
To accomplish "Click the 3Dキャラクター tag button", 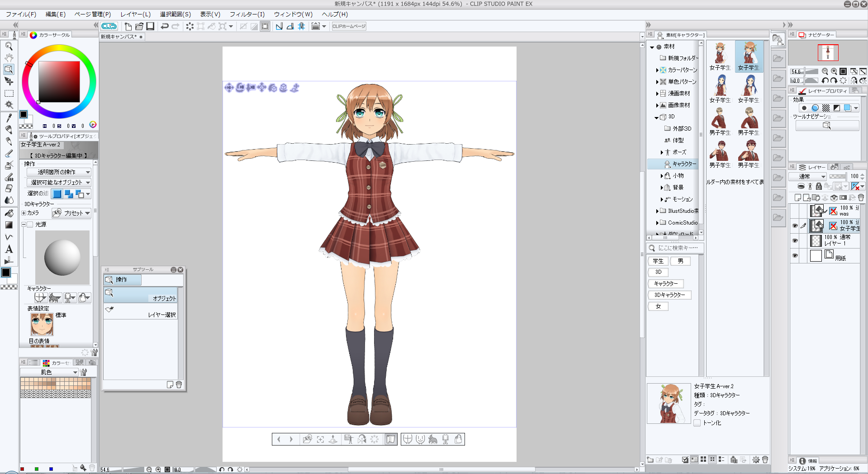I will click(669, 295).
